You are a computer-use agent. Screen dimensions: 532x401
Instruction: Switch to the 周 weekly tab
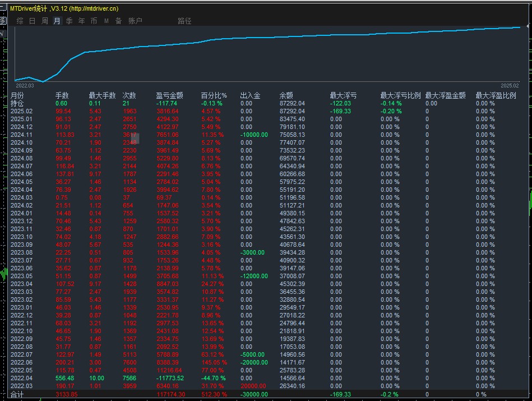pyautogui.click(x=44, y=21)
